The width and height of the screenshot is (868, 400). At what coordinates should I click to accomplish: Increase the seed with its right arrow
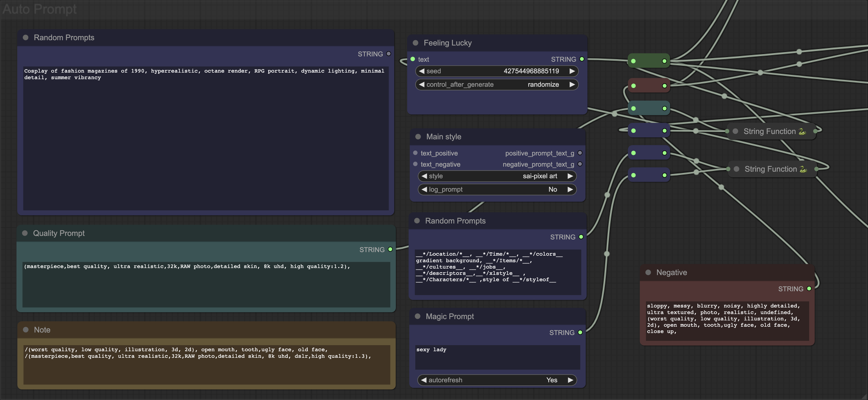[572, 71]
